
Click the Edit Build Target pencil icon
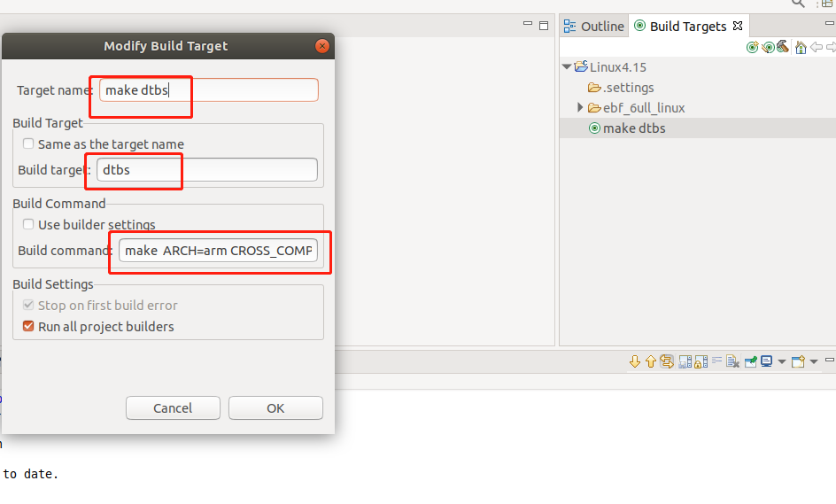768,48
